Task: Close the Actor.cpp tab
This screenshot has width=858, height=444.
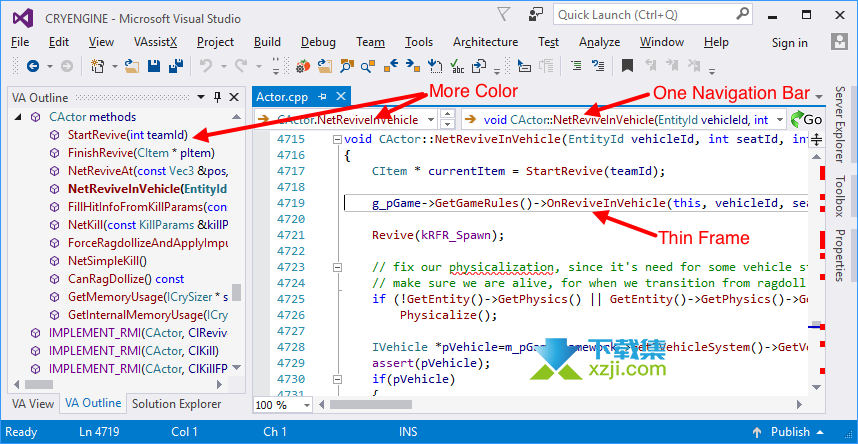Action: pos(340,97)
